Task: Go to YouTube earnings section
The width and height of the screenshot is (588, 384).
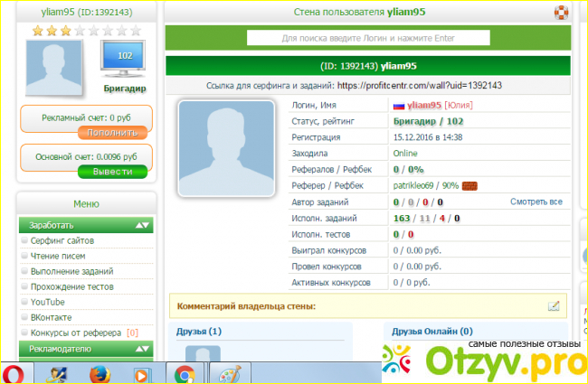Action: (47, 302)
